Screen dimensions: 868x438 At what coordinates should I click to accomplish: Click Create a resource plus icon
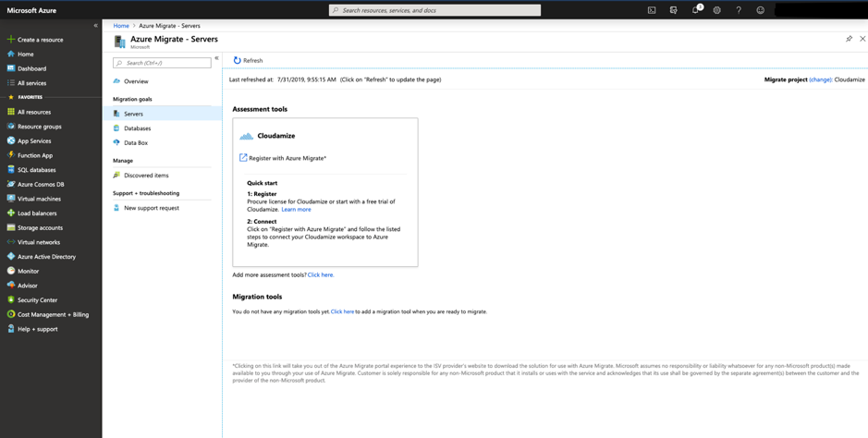[x=10, y=40]
